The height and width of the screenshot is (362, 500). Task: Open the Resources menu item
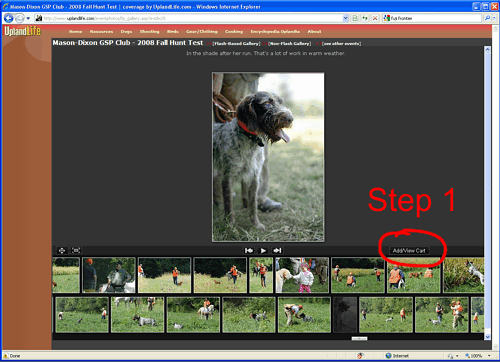click(x=101, y=32)
